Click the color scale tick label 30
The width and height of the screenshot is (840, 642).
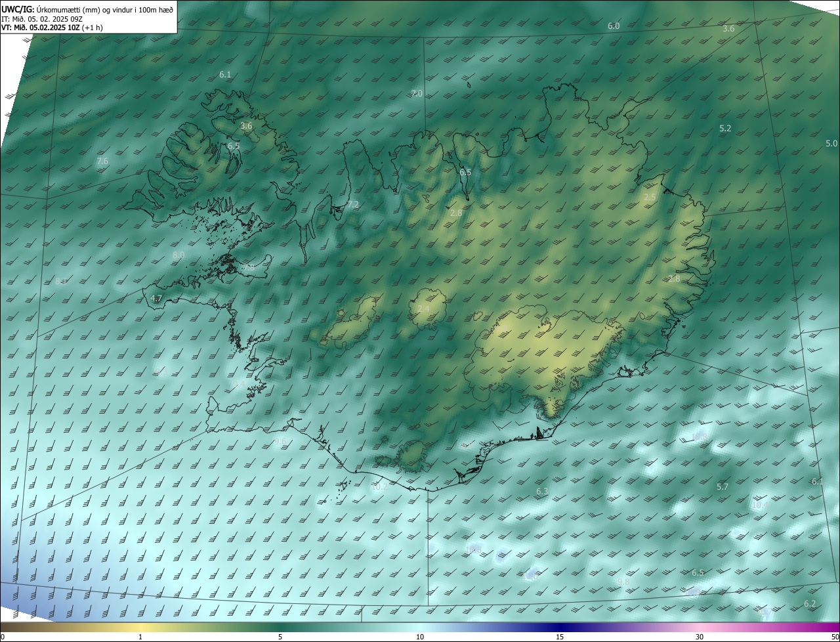(700, 637)
